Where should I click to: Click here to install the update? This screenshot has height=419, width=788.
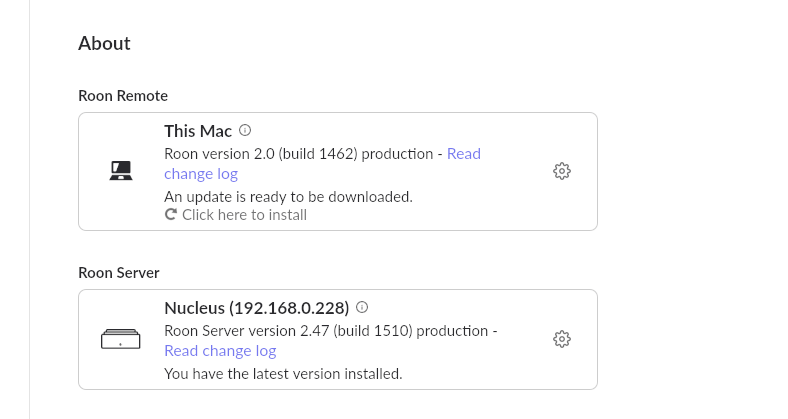click(x=244, y=215)
